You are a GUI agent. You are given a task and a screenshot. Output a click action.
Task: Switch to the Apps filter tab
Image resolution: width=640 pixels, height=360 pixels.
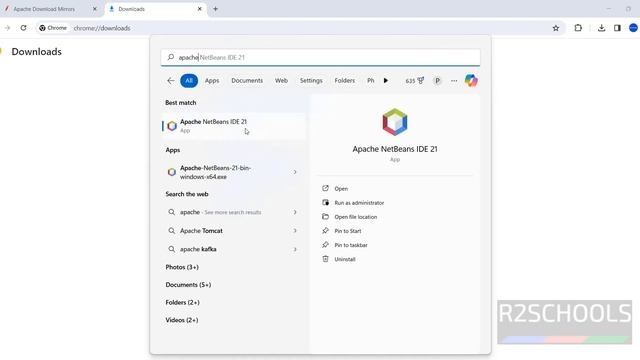click(212, 80)
